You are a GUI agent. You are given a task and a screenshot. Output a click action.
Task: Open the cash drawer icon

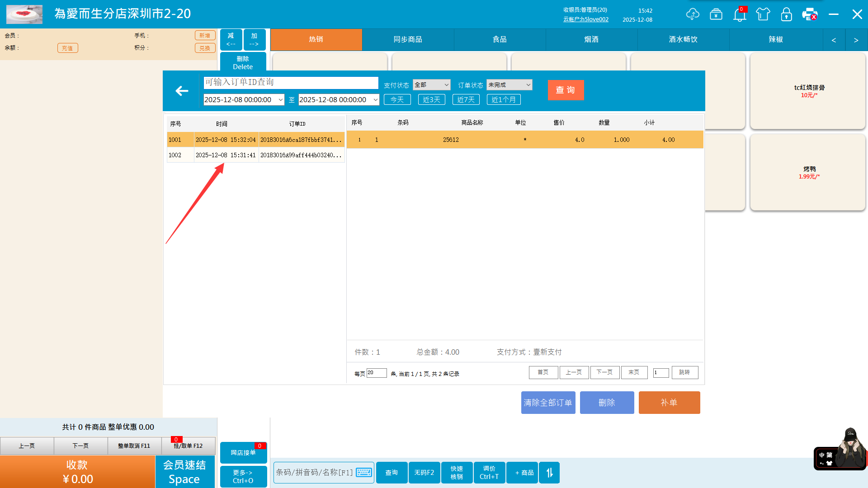(716, 14)
